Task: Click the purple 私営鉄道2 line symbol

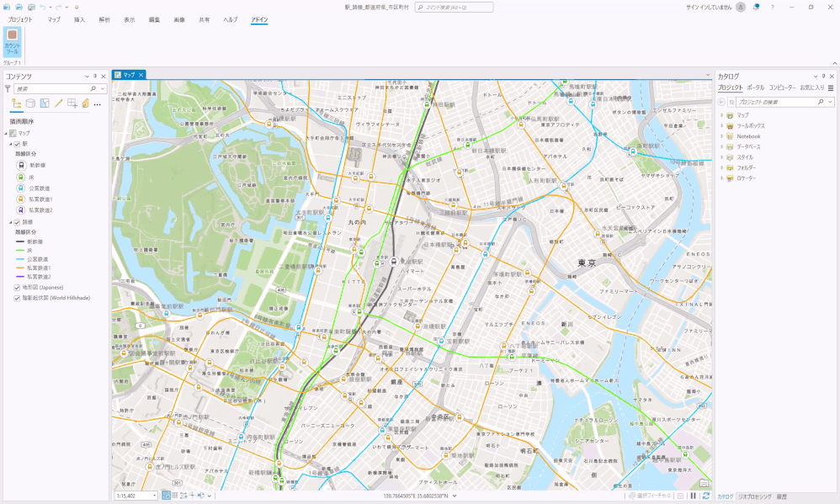Action: pos(20,277)
